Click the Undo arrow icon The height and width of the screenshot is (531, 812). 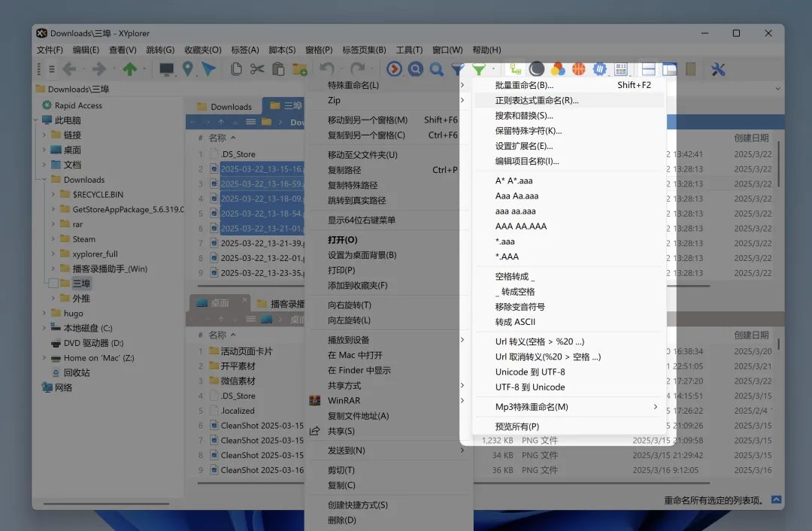point(326,68)
